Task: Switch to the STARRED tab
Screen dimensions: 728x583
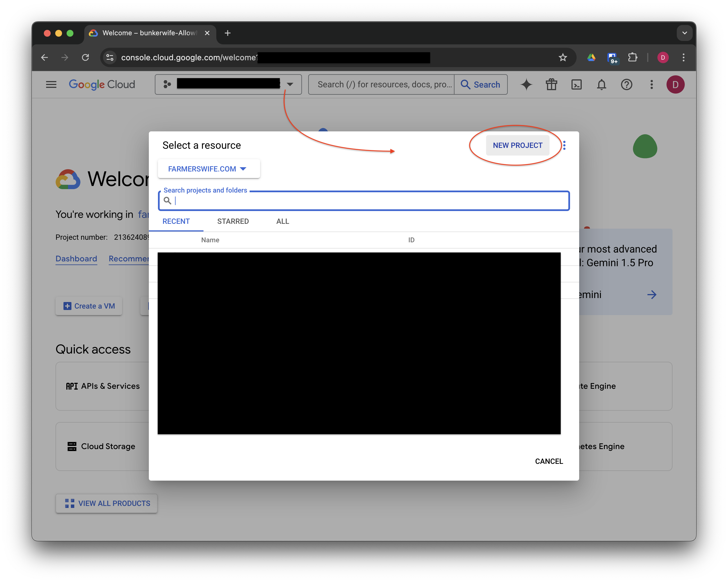Action: point(233,221)
